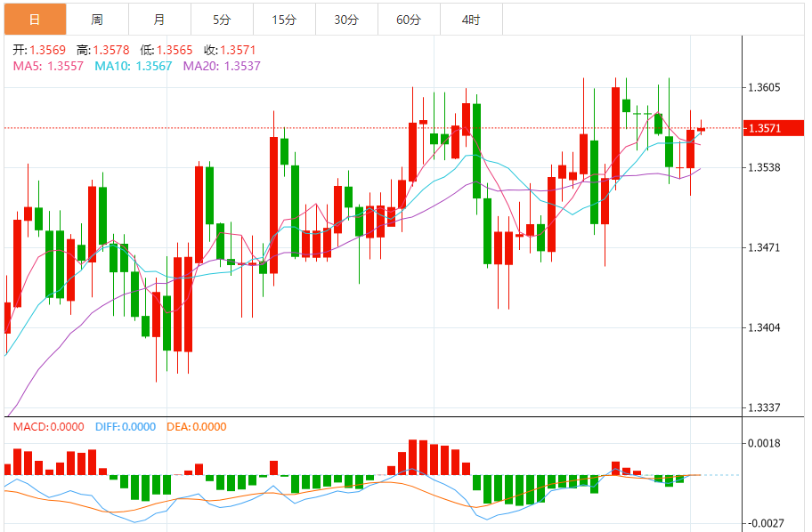Click the 1.3538 price axis label
The image size is (812, 532).
coord(764,167)
